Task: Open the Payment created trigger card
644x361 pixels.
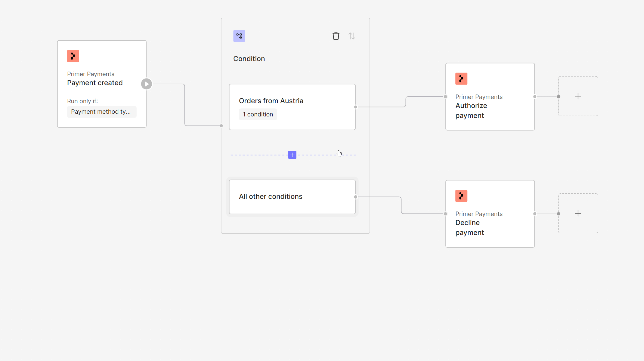Action: click(102, 84)
